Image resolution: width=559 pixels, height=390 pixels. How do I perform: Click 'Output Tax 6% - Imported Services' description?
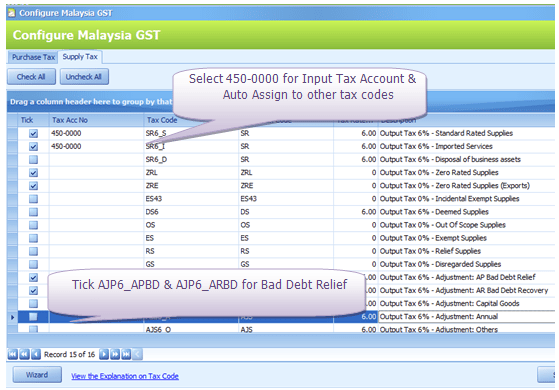pos(436,147)
